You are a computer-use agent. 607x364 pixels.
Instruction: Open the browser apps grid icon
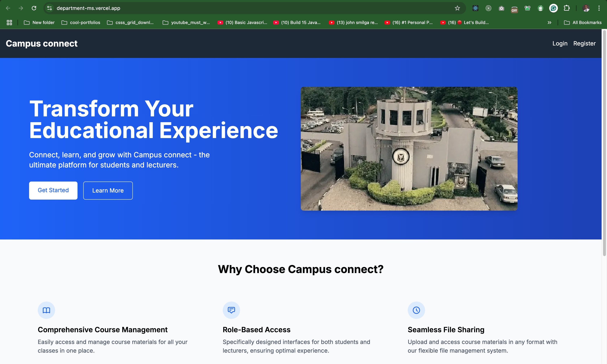coord(9,23)
